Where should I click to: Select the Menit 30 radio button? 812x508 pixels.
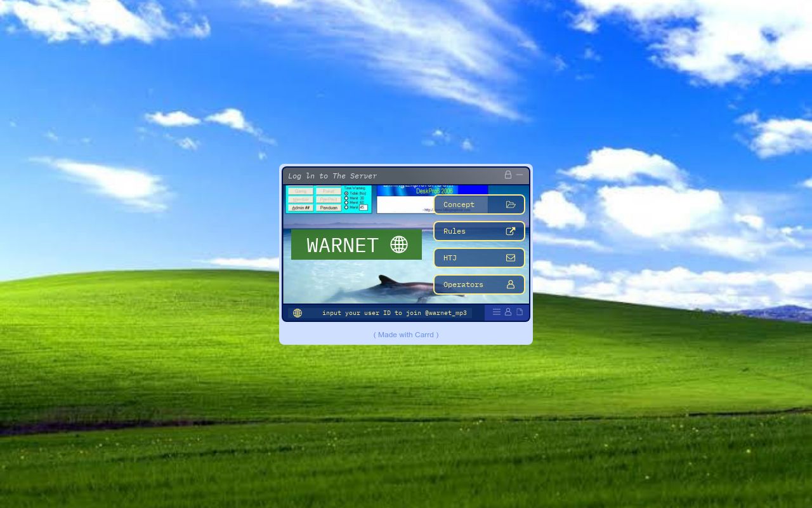[x=346, y=198]
